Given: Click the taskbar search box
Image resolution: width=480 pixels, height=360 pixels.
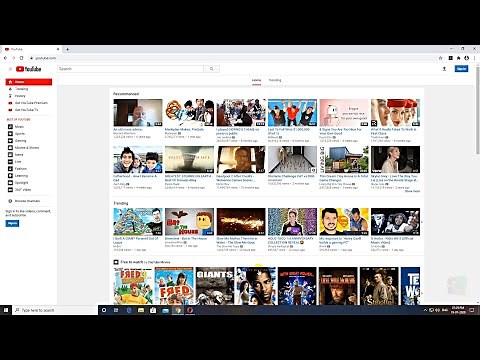Looking at the screenshot, I should tap(55, 310).
